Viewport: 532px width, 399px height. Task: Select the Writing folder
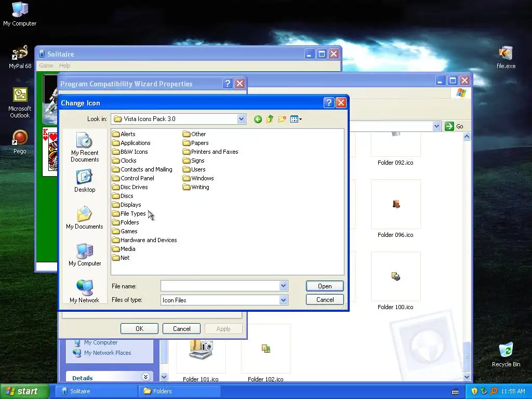[196, 187]
